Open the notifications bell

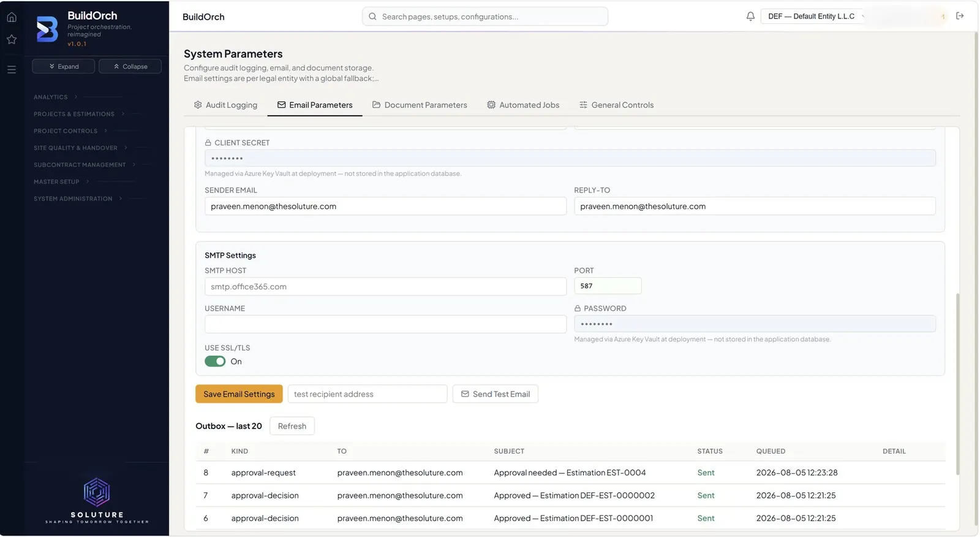click(x=750, y=17)
